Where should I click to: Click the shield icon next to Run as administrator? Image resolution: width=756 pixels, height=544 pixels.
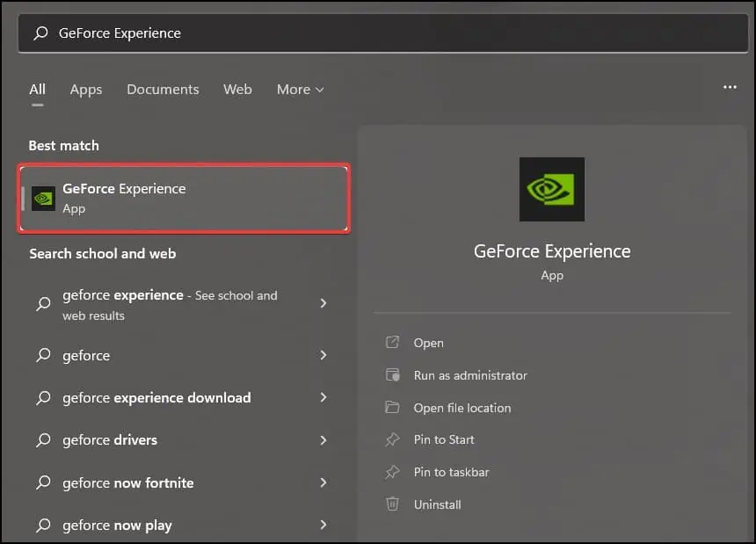[393, 375]
